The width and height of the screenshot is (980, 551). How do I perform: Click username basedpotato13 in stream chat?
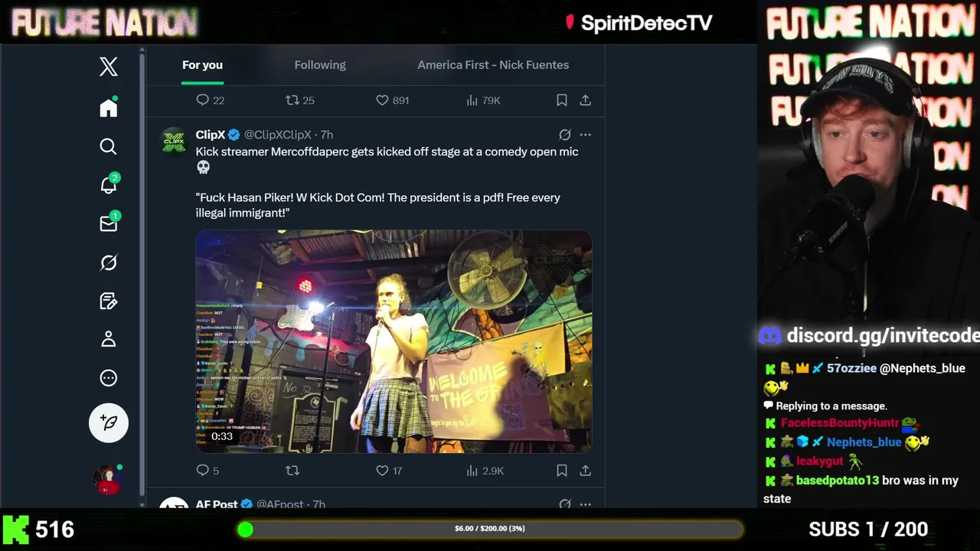pyautogui.click(x=838, y=481)
